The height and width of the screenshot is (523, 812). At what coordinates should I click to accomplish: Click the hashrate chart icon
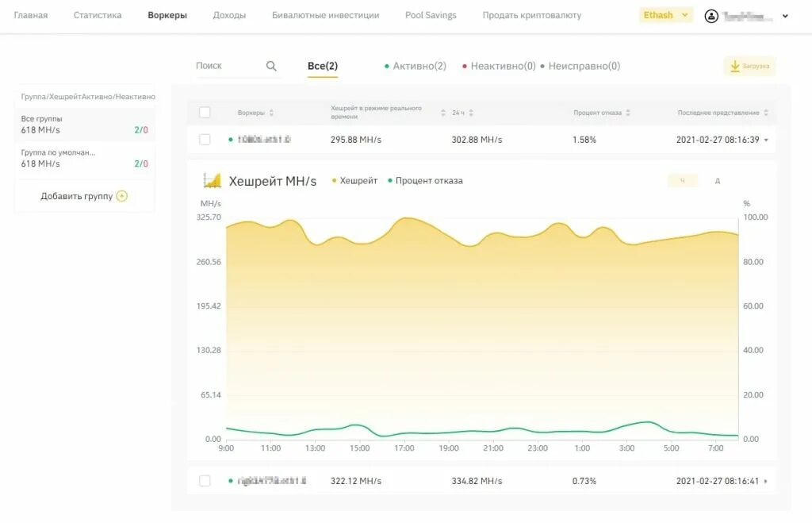pyautogui.click(x=212, y=180)
